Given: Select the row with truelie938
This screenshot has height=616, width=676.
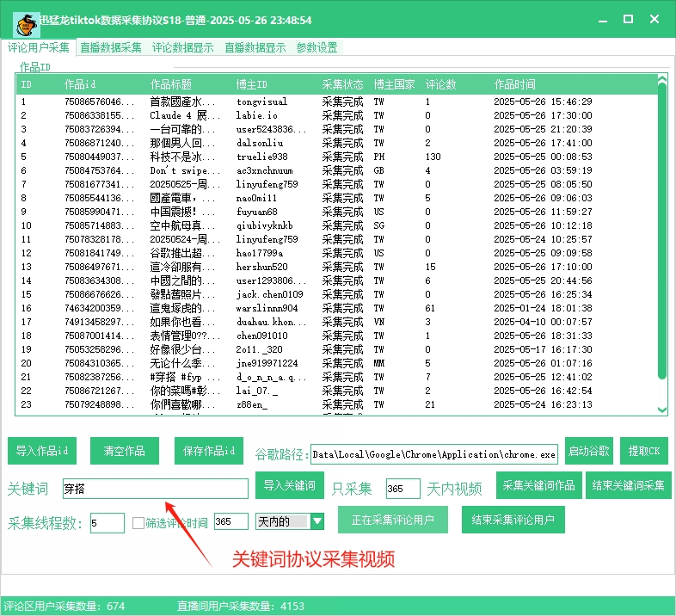Looking at the screenshot, I should point(336,157).
